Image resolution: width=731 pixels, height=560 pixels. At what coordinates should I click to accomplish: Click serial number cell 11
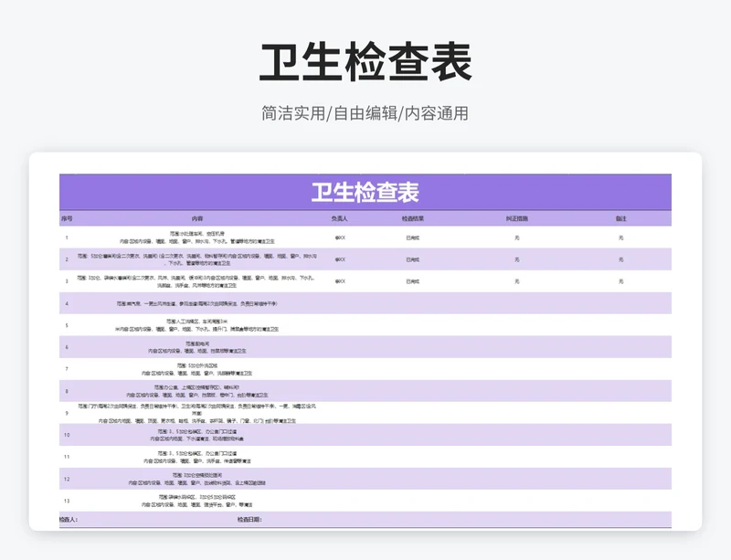pyautogui.click(x=67, y=457)
